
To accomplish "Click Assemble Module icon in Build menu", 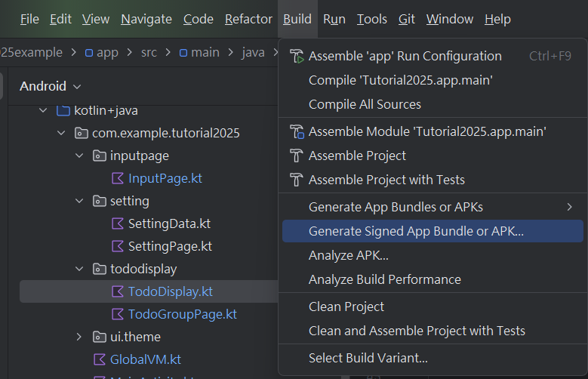I will coord(296,131).
